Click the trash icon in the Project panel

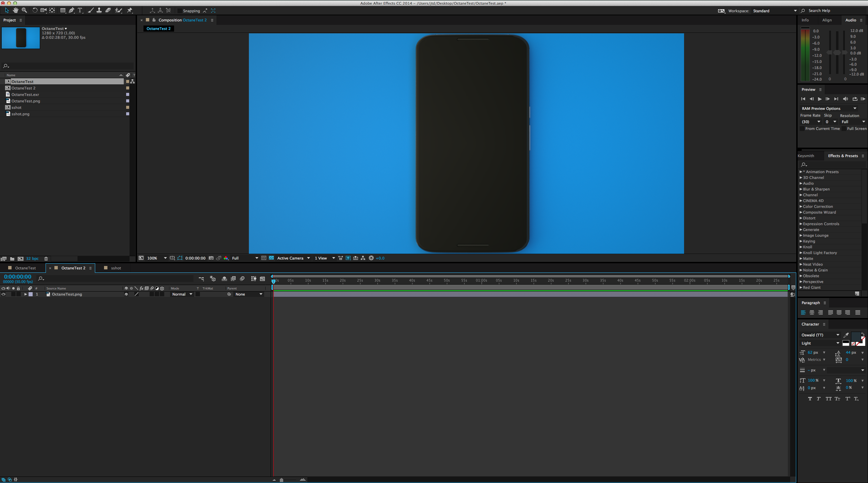[46, 259]
